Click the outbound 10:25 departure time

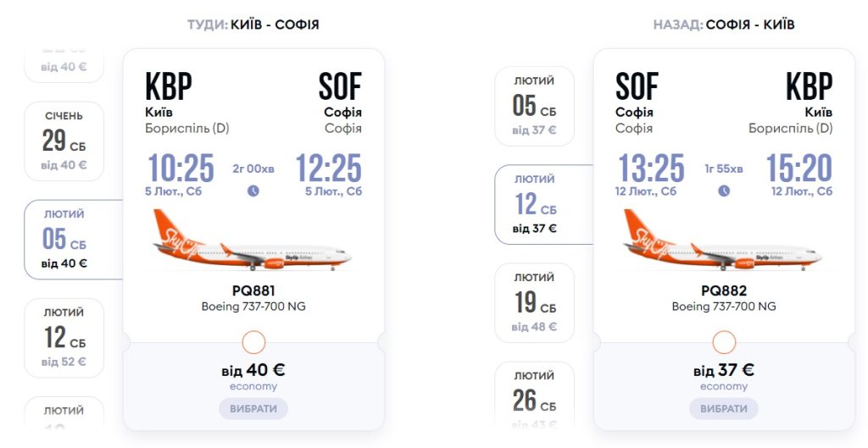click(181, 168)
